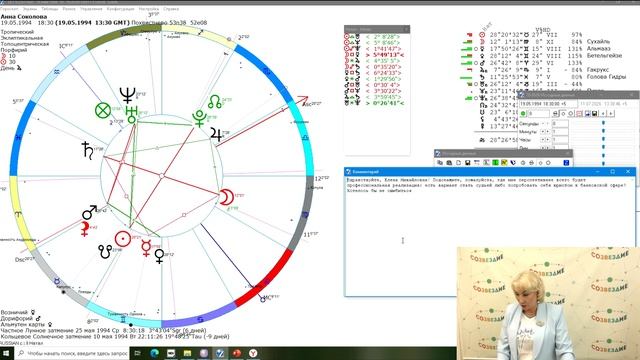Open the Таблицы menu
The image size is (640, 360).
point(50,9)
